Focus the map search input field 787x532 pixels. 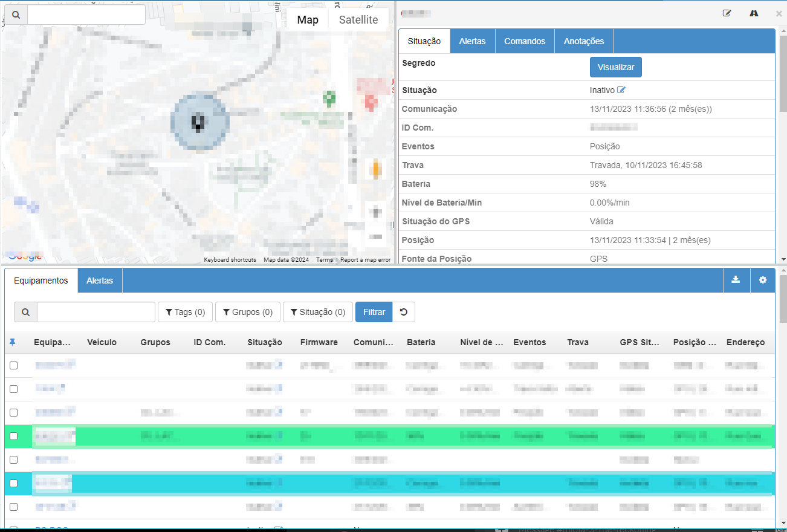tap(86, 15)
